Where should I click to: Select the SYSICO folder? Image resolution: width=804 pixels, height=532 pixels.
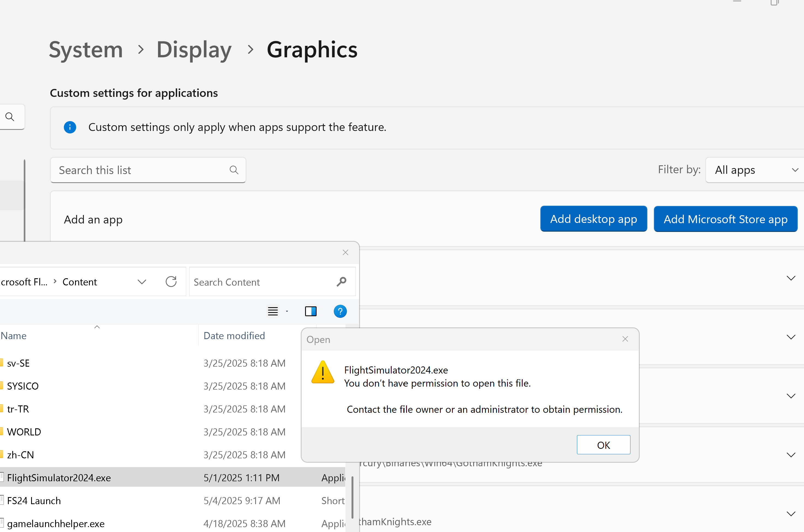click(23, 386)
